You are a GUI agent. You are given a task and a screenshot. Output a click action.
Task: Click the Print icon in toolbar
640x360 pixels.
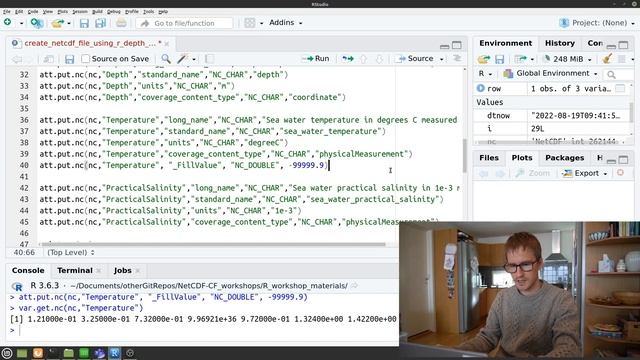tap(121, 23)
